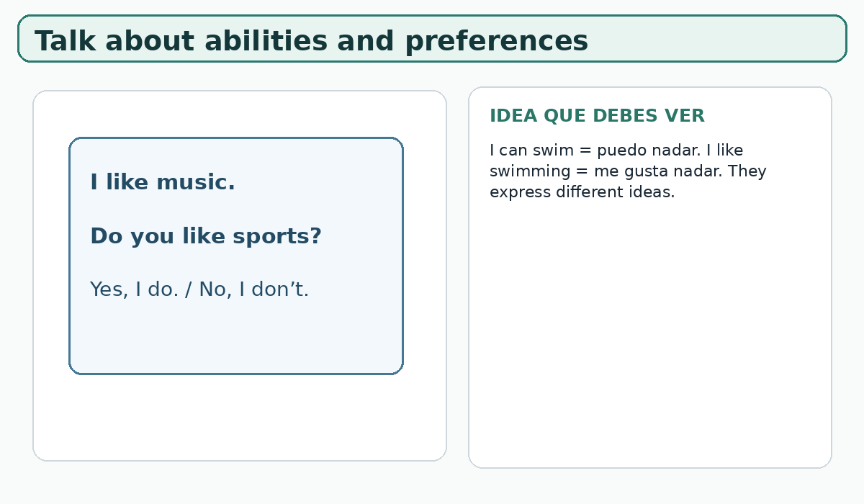The image size is (864, 504).
Task: Click the answer 'Yes, I do.'
Action: click(x=134, y=289)
